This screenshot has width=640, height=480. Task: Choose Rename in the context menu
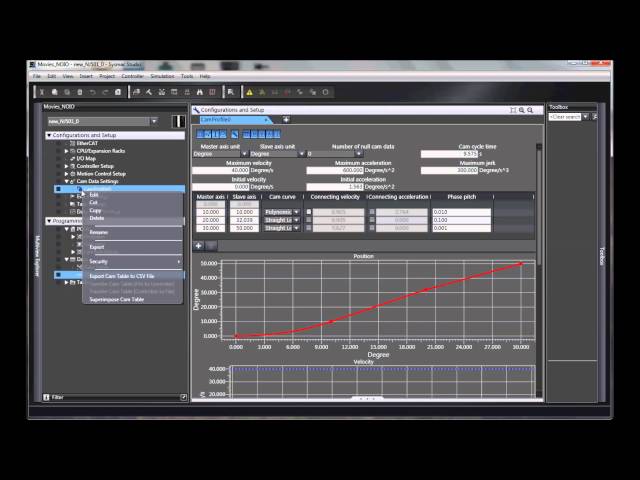(x=98, y=232)
